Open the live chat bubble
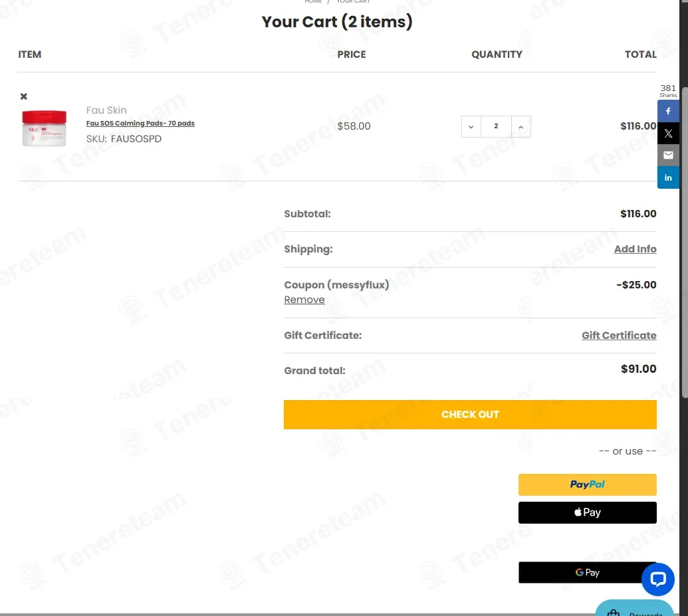688x616 pixels. tap(657, 579)
